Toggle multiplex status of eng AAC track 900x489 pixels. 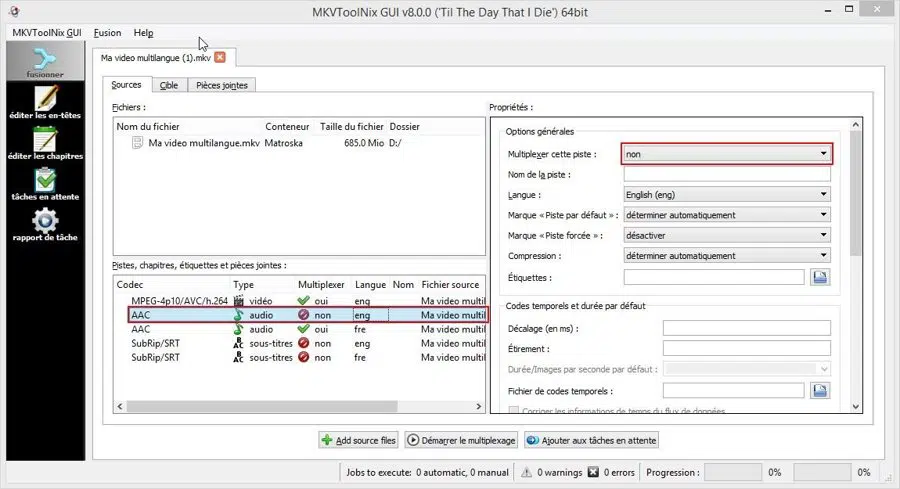[x=304, y=315]
